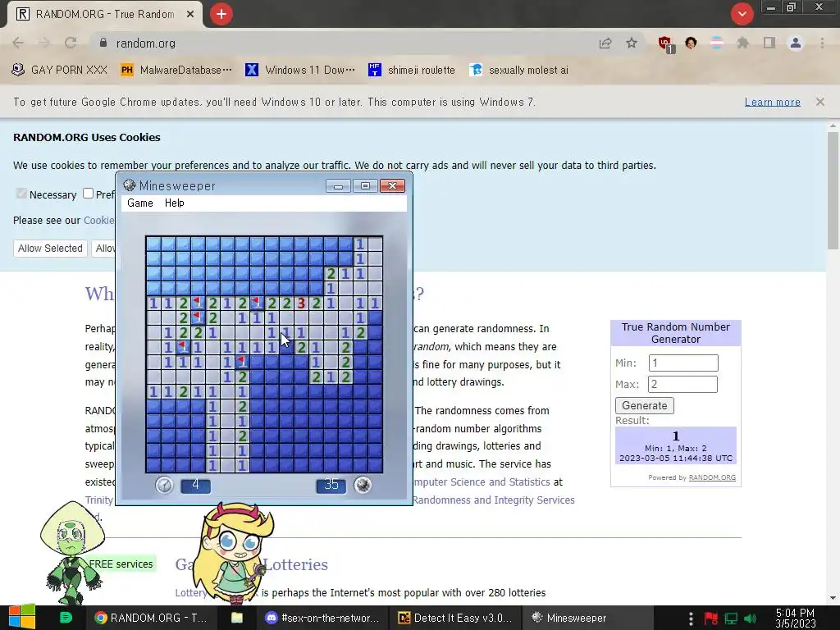Click the avatar face extension icon
Image resolution: width=840 pixels, height=630 pixels.
pos(691,43)
